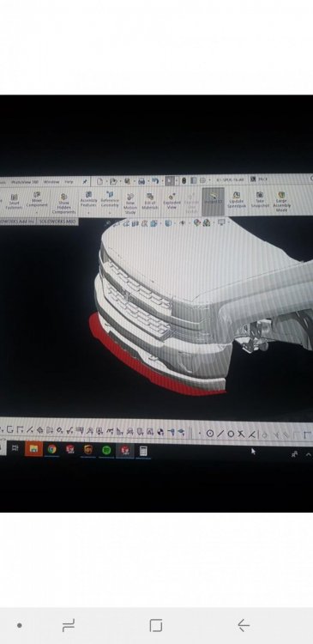
Task: Open Reference Geometry tool
Action: click(110, 199)
